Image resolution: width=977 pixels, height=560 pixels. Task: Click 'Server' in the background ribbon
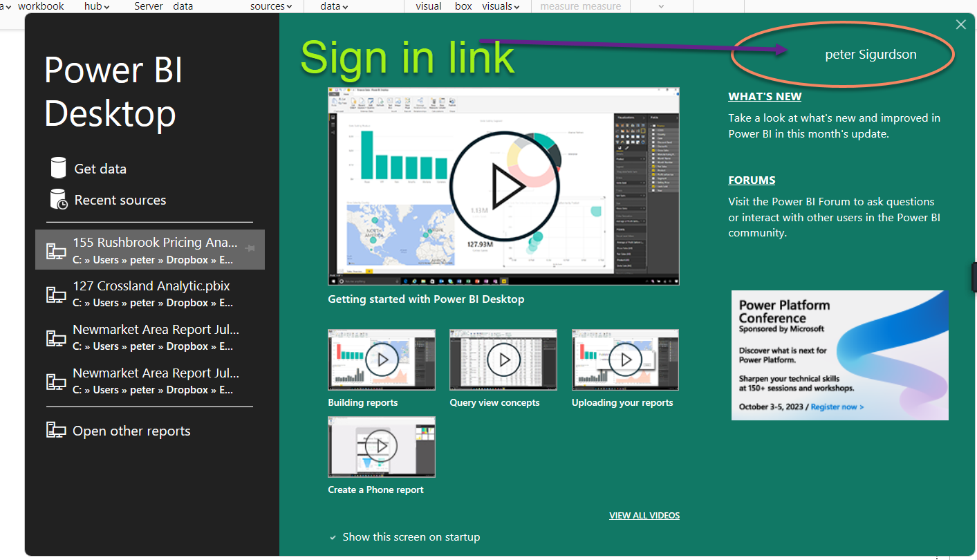[149, 6]
